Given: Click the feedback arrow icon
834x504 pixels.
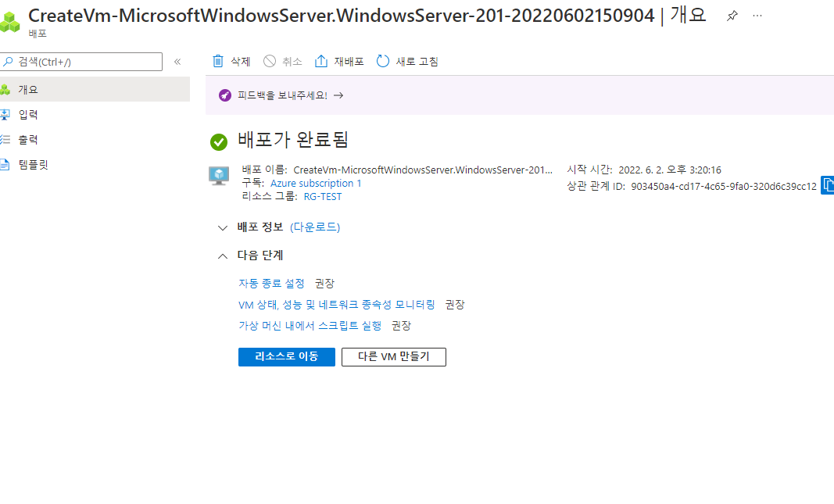Looking at the screenshot, I should (x=338, y=95).
